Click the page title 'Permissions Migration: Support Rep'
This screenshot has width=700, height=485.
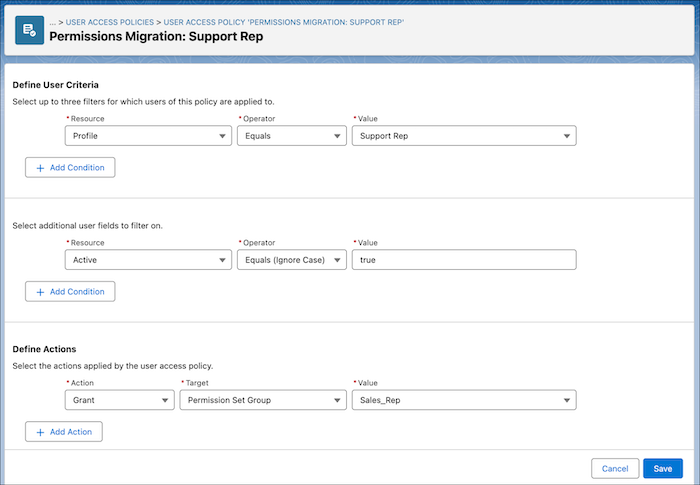point(156,37)
